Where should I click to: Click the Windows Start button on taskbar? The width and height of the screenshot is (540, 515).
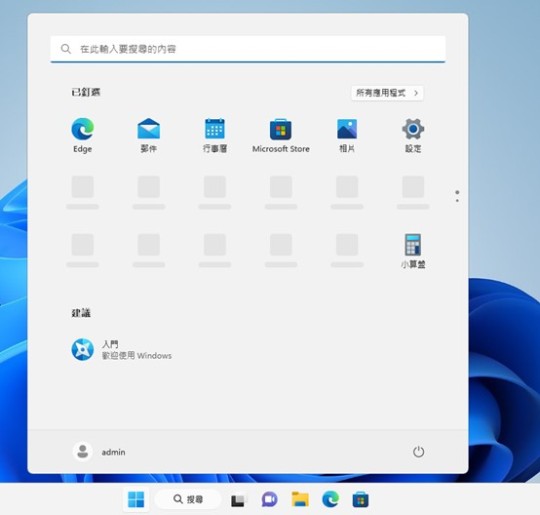136,499
